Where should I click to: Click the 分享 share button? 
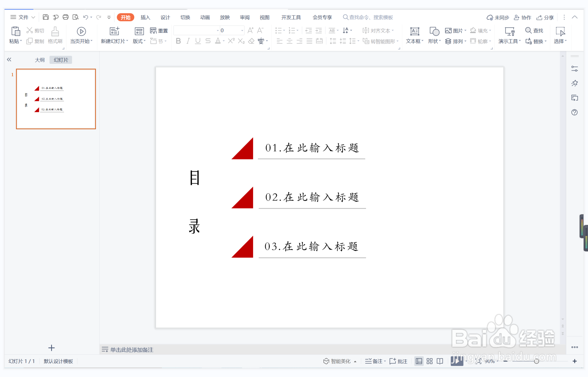[545, 17]
